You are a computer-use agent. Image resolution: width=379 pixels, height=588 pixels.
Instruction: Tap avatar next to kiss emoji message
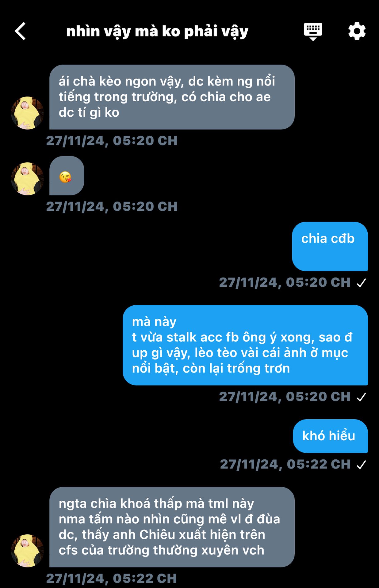coord(28,179)
